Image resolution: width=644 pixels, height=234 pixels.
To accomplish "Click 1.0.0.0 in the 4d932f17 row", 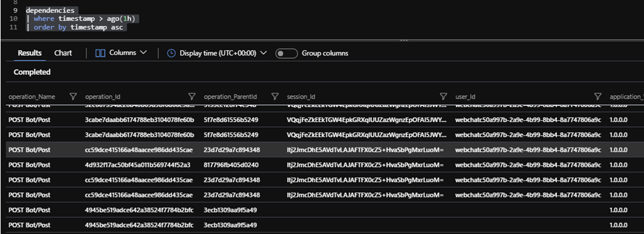I will pos(618,165).
